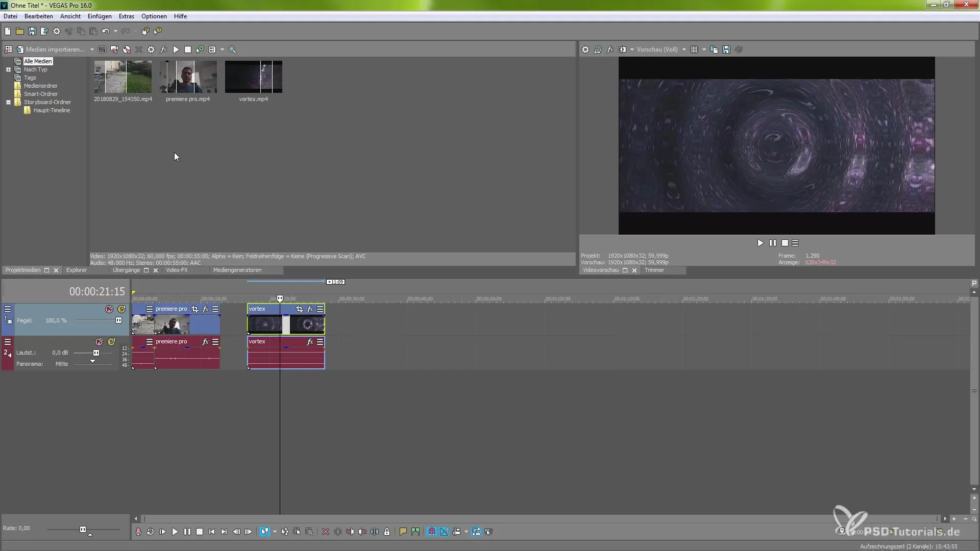Toggle automatic crossfades button
Image resolution: width=980 pixels, height=551 pixels.
tap(444, 532)
